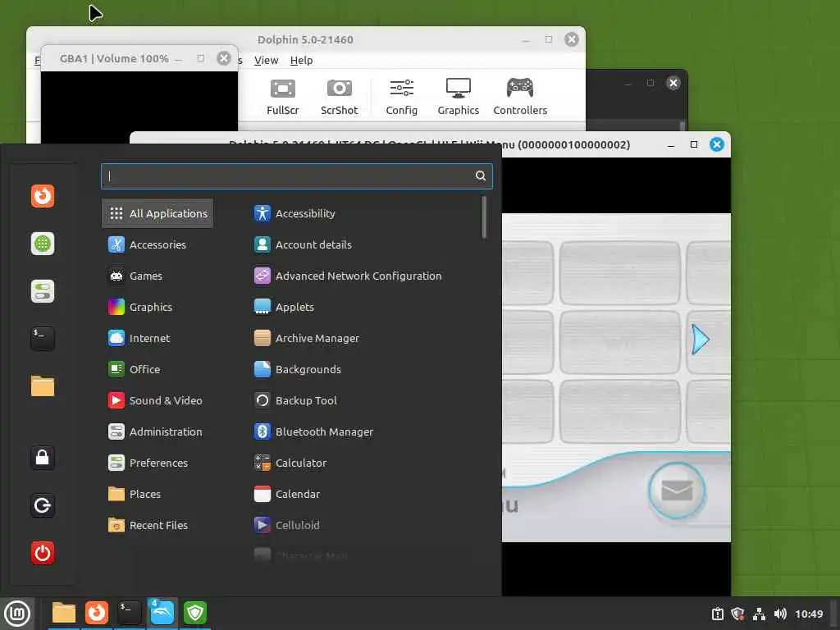Open the Places category
Image resolution: width=840 pixels, height=630 pixels.
[157, 493]
